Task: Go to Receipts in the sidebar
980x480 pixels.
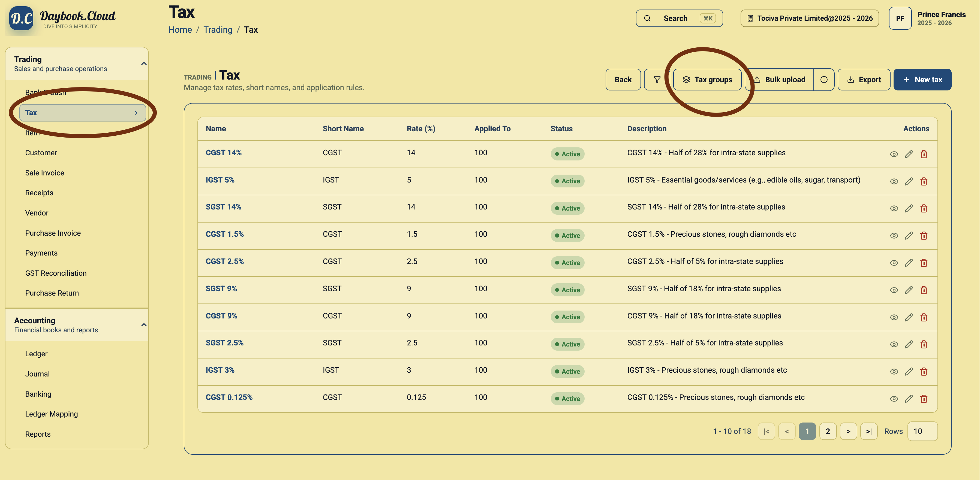Action: [39, 193]
